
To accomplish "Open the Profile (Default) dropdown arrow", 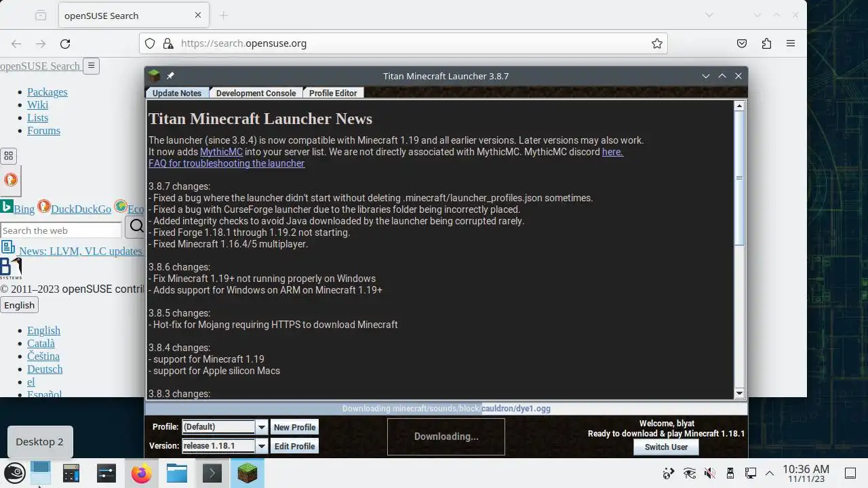I will point(261,427).
